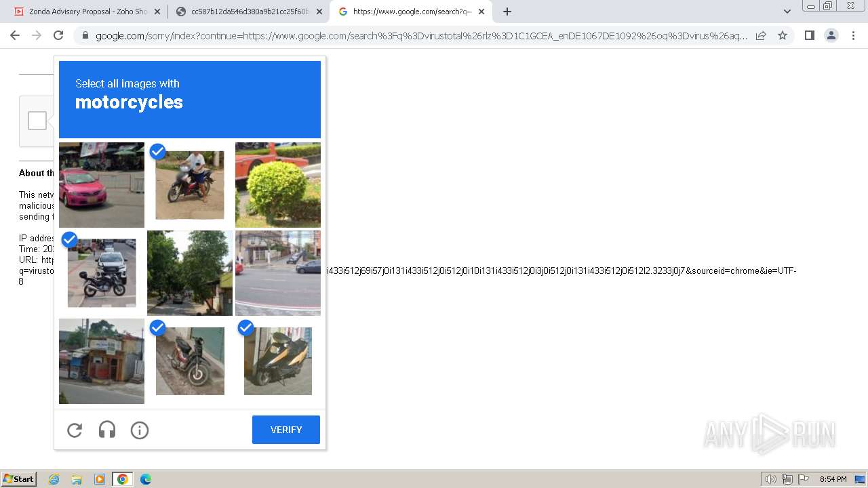Screen dimensions: 868x488
Task: Click the VERIFY button
Action: (286, 430)
